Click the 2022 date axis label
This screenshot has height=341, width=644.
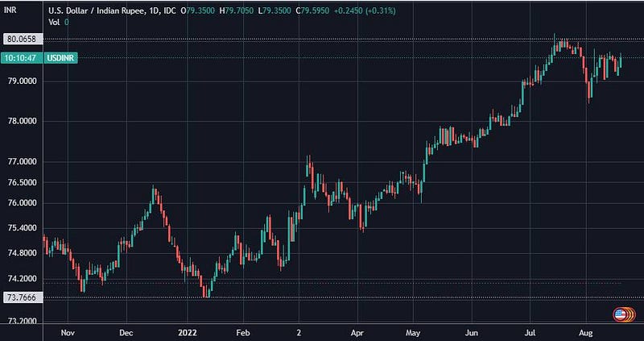click(x=187, y=332)
